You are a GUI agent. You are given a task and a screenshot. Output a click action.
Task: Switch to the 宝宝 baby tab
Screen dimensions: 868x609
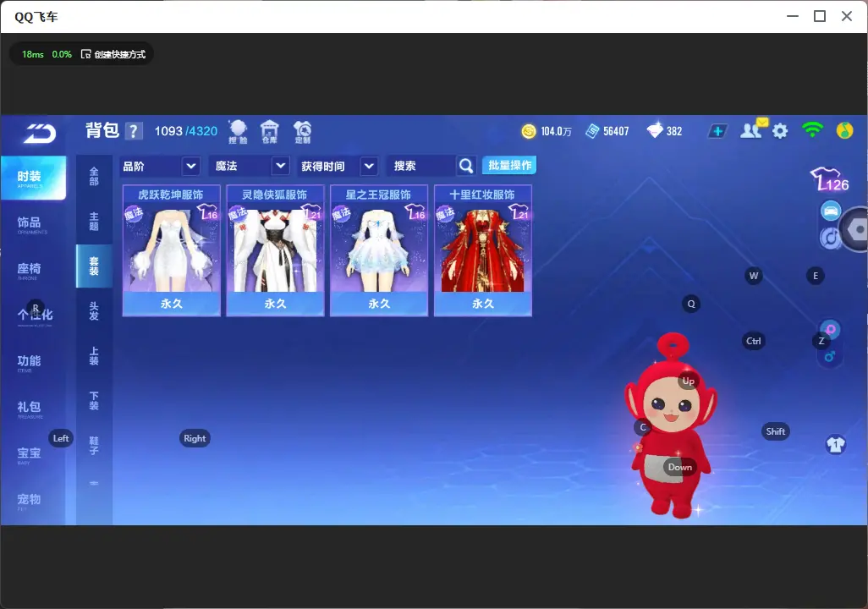(30, 454)
